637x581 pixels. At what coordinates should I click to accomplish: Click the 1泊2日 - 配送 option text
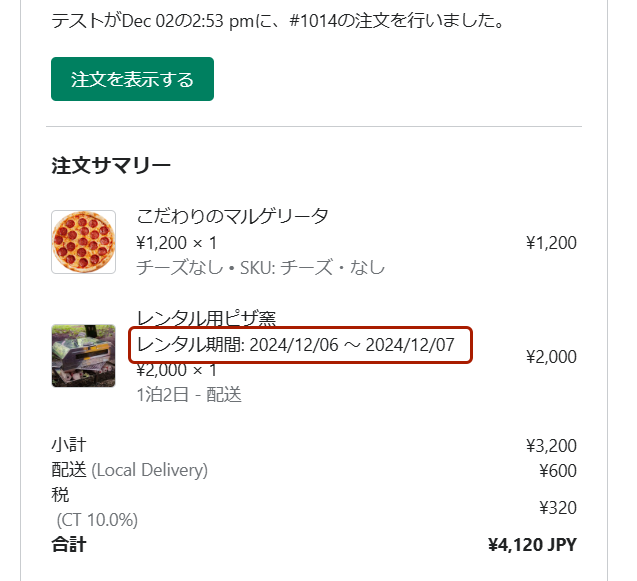[189, 394]
